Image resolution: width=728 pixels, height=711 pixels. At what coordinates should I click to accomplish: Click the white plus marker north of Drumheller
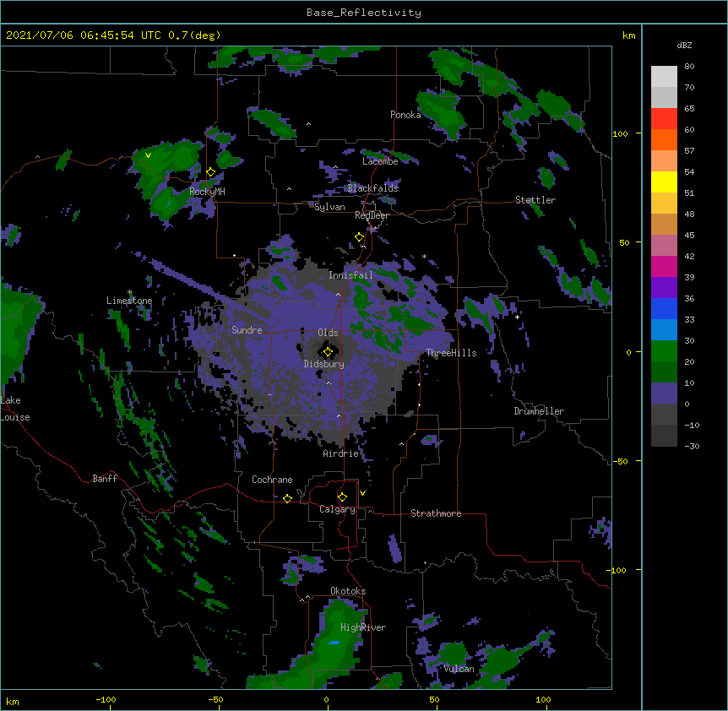(517, 317)
